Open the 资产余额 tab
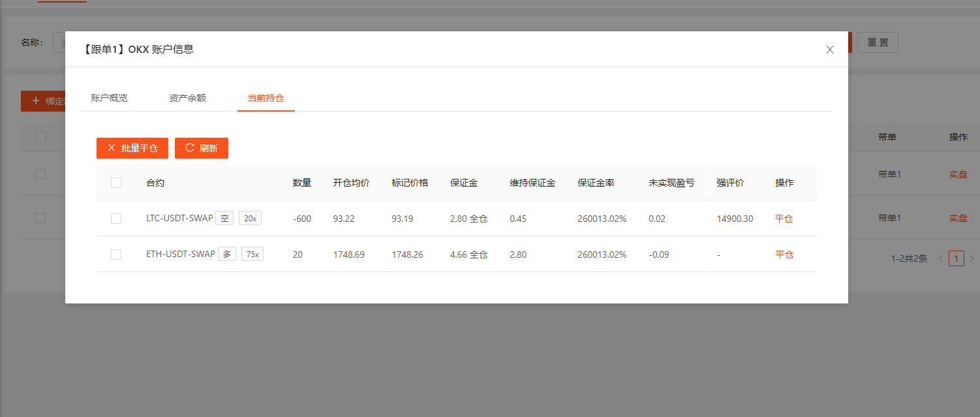Image resolution: width=980 pixels, height=417 pixels. (x=187, y=98)
